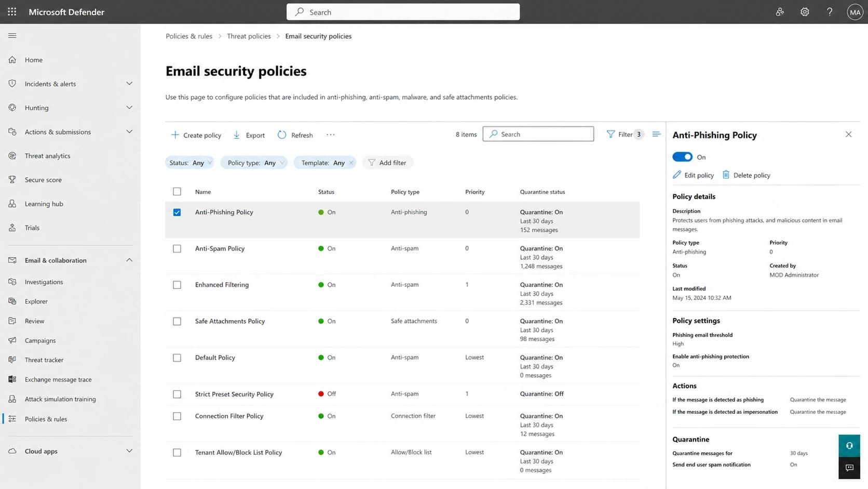
Task: Click the Delete policy trash icon
Action: 726,175
